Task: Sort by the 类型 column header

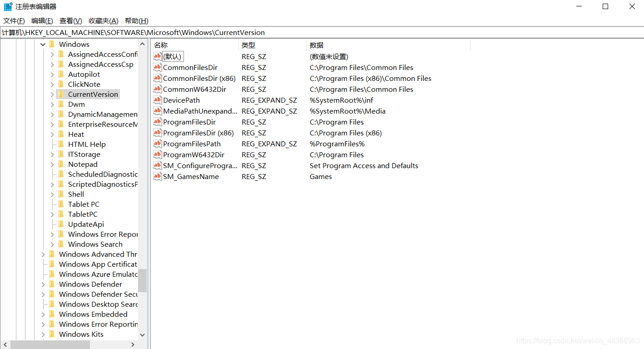Action: [x=272, y=45]
